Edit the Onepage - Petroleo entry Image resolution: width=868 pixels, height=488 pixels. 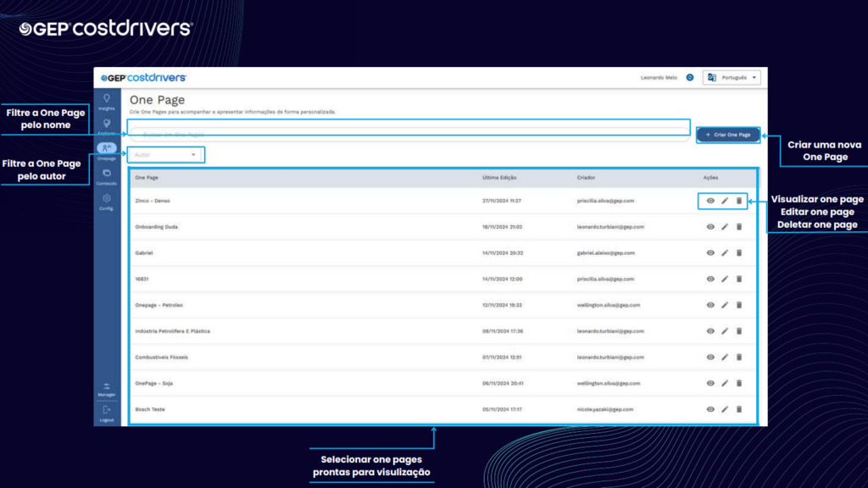pos(725,305)
